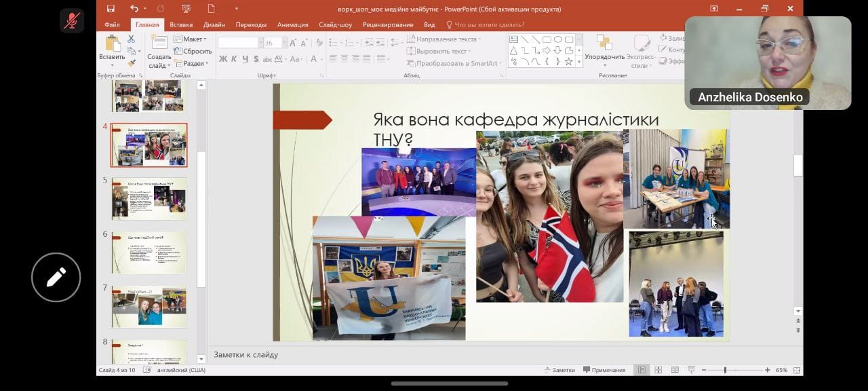Pick the oval shape in shapes gallery
Viewport: 868px width, 391px height.
[x=557, y=39]
